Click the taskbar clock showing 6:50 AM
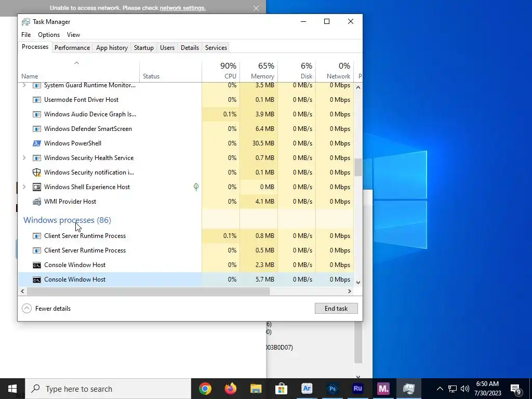The height and width of the screenshot is (399, 532). [x=487, y=389]
